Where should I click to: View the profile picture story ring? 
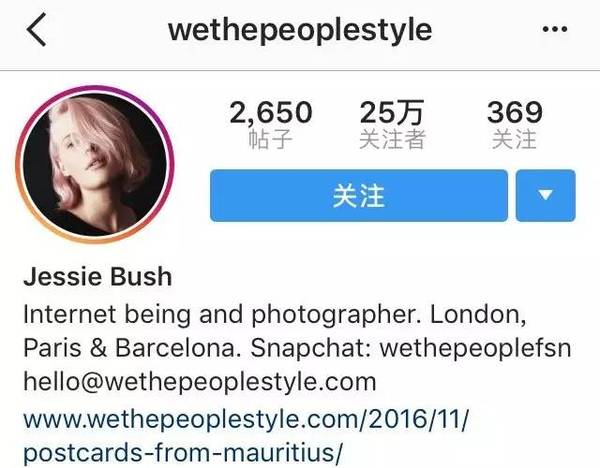point(95,164)
